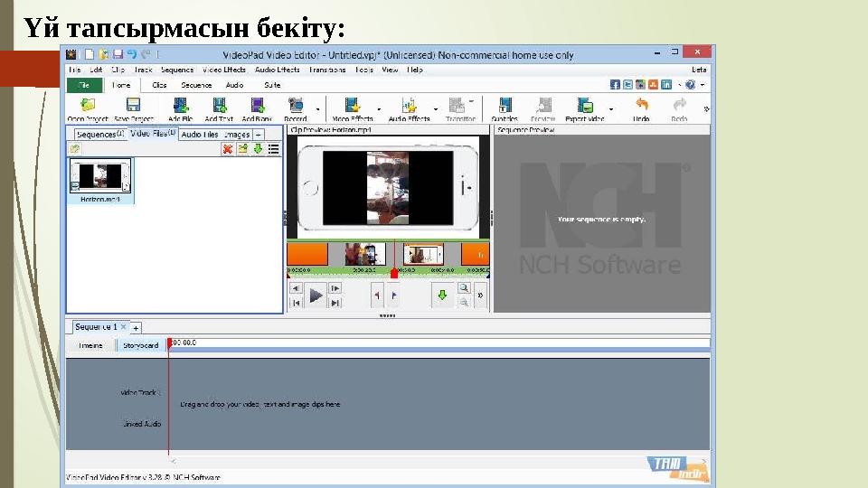
Task: Click the Beta link in menu bar
Action: click(699, 70)
